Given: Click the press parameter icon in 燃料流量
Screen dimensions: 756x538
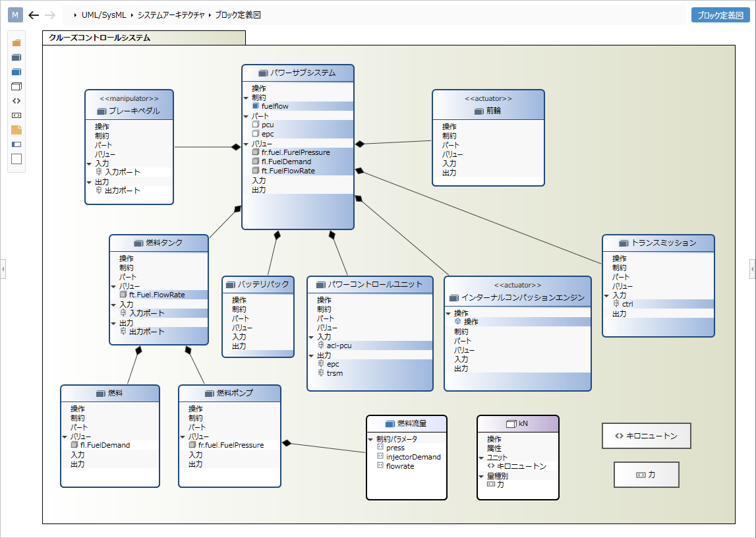Looking at the screenshot, I should 380,447.
